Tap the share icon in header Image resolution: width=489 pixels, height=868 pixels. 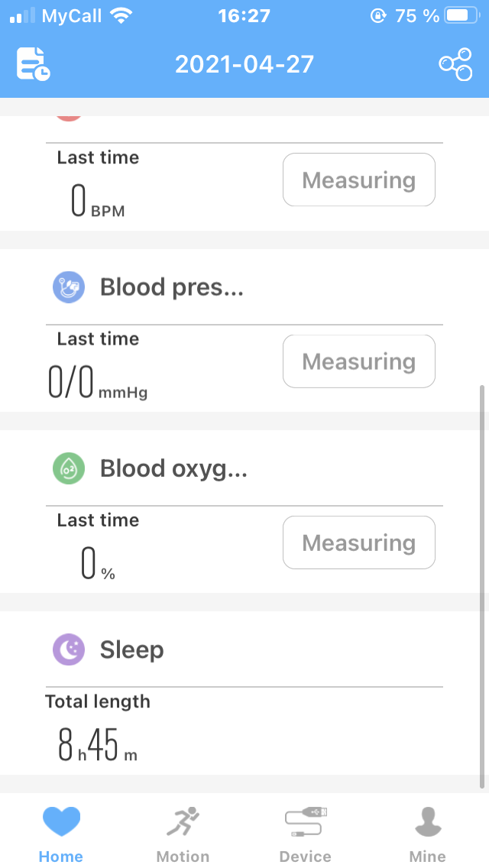coord(455,63)
